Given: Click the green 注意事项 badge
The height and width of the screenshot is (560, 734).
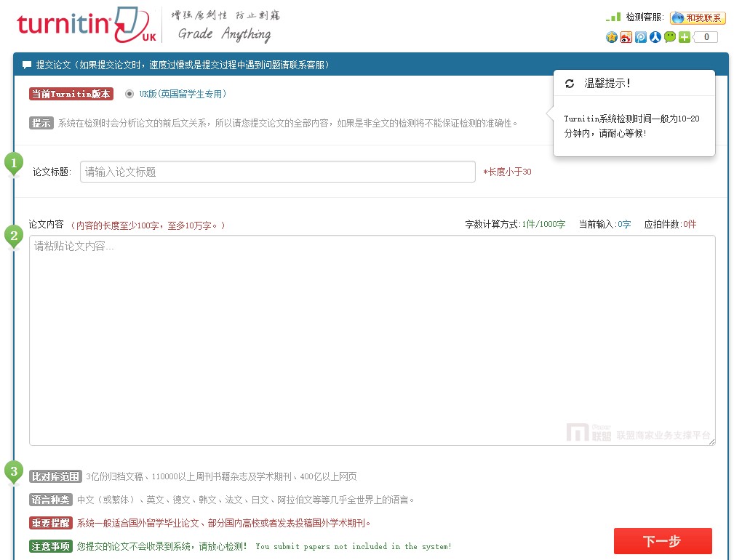Looking at the screenshot, I should click(50, 546).
